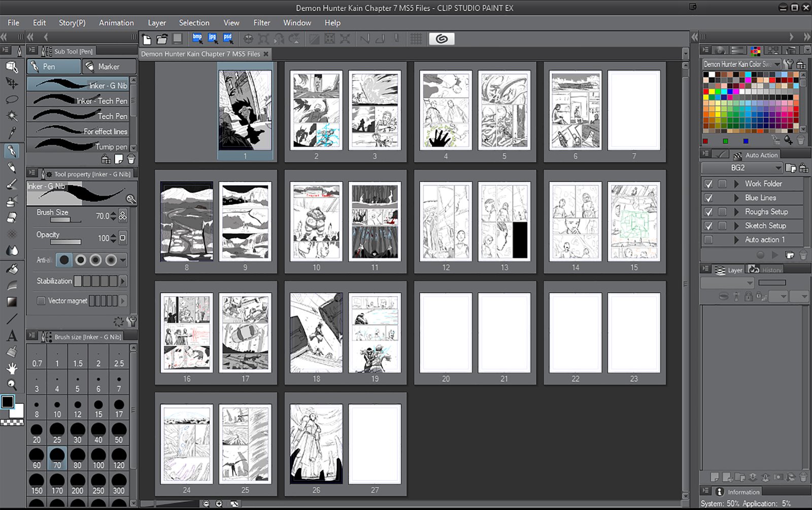Click the Export as JPG icon
Viewport: 812px width, 510px height.
point(212,39)
